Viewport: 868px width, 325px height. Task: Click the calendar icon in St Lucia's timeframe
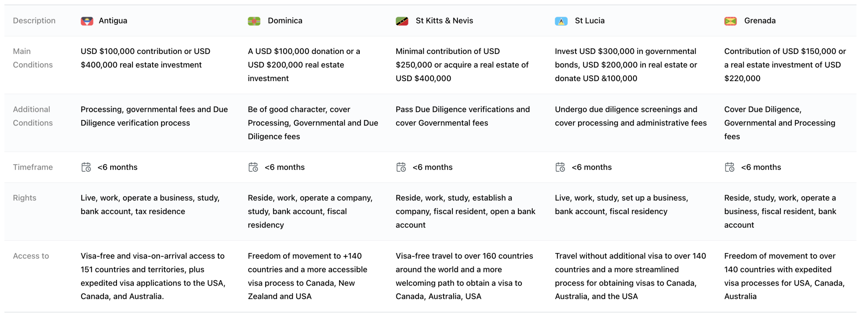560,167
